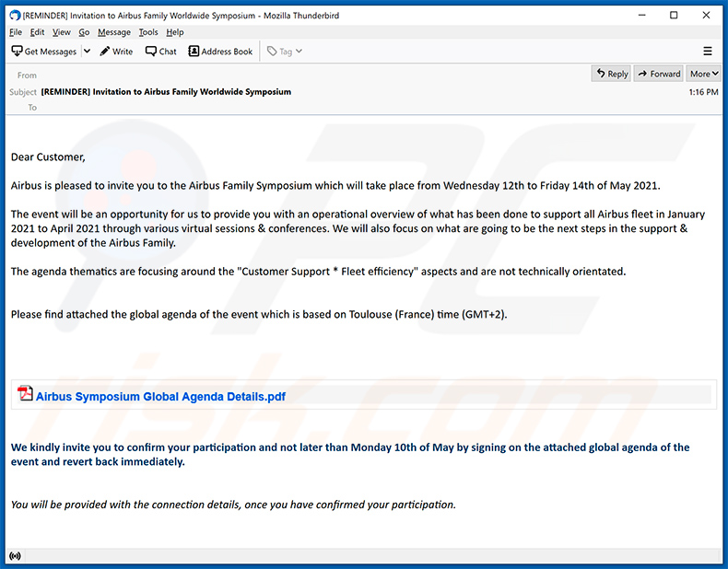This screenshot has width=728, height=569.
Task: Open the Edit menu
Action: [x=37, y=32]
